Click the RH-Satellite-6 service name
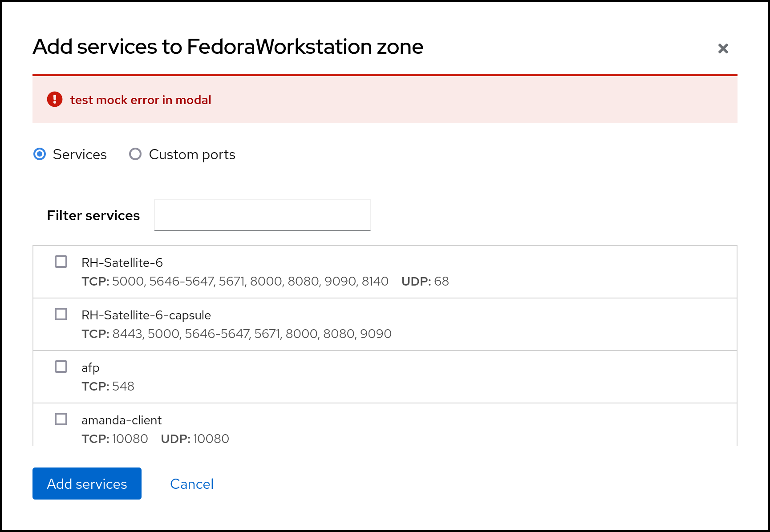 122,263
